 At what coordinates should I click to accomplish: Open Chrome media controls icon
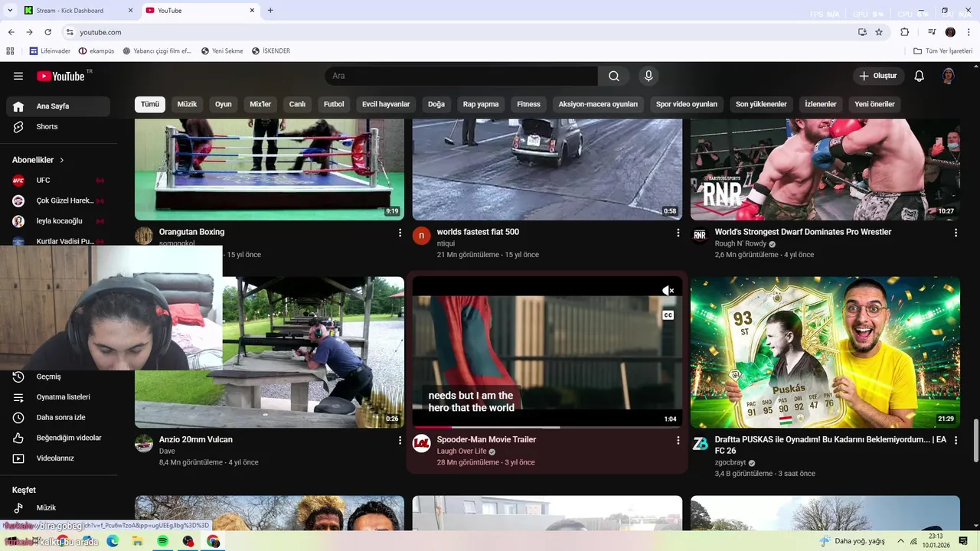coord(932,32)
